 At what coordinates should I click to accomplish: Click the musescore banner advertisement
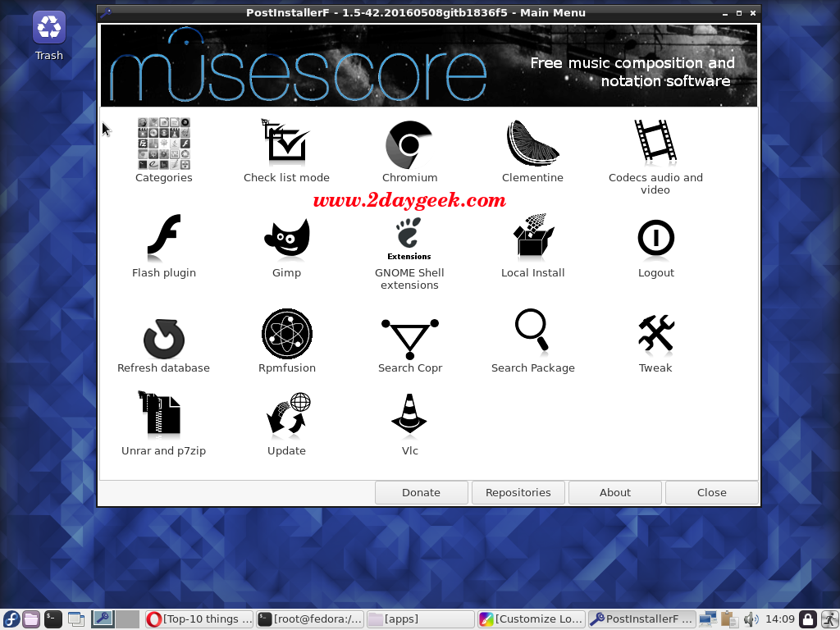429,66
